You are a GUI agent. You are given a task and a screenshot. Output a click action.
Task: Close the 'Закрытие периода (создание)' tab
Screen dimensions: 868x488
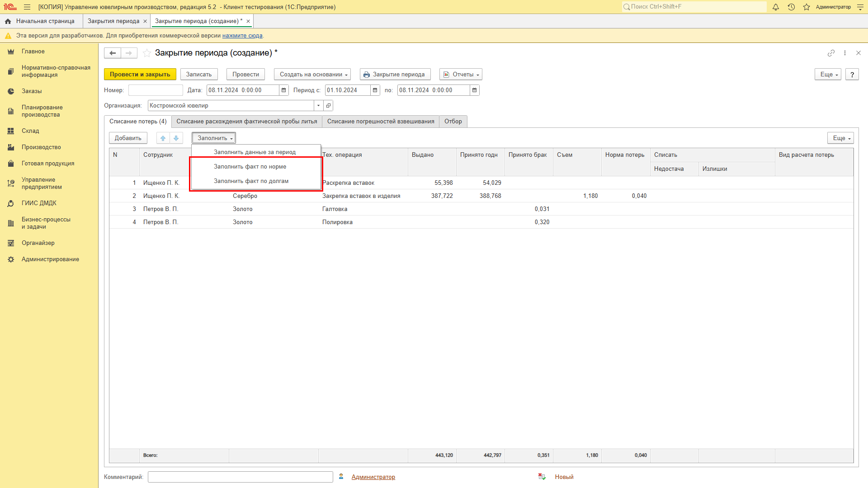tap(248, 21)
